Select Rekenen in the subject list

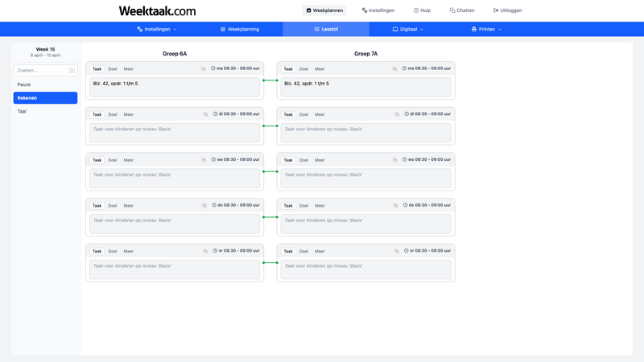click(x=45, y=97)
